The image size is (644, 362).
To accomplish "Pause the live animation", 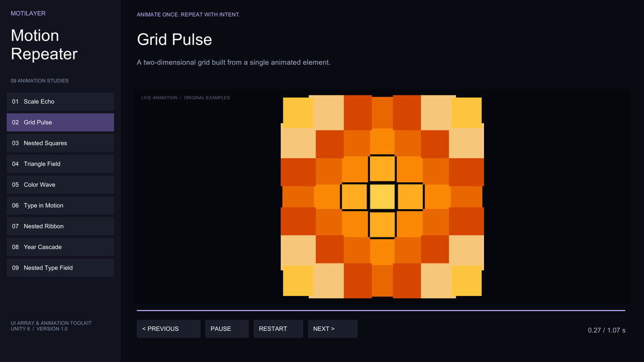I will coord(227,329).
